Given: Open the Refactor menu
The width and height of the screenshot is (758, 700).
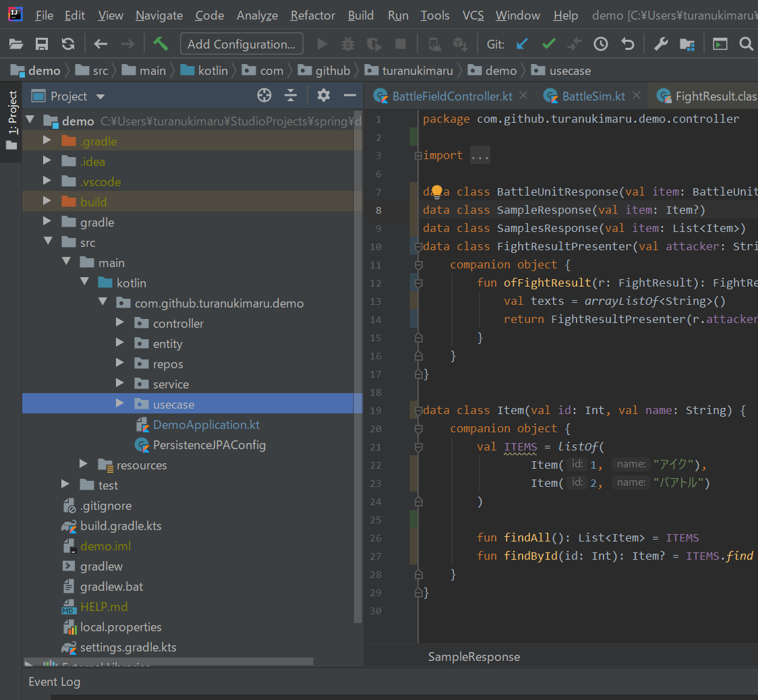Looking at the screenshot, I should 312,16.
